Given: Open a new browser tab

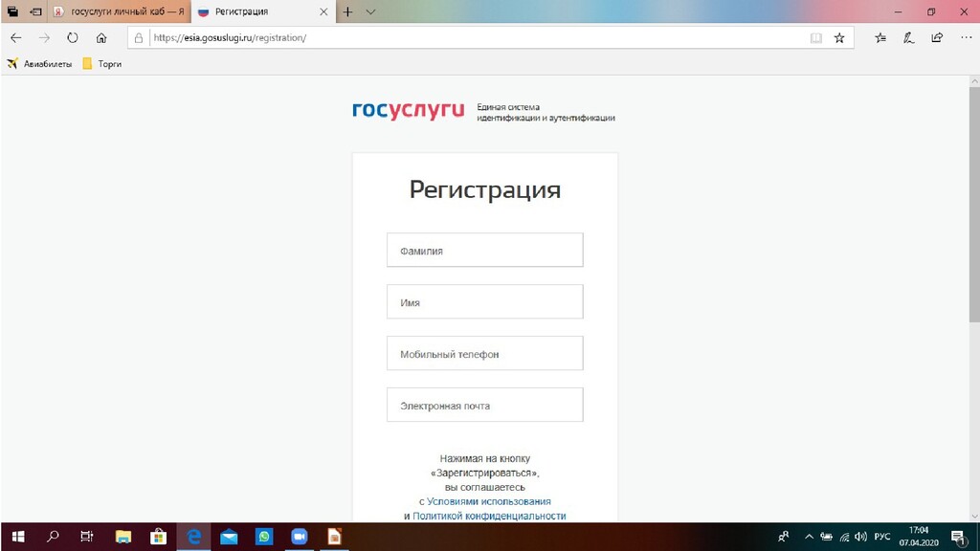Looking at the screenshot, I should (347, 11).
